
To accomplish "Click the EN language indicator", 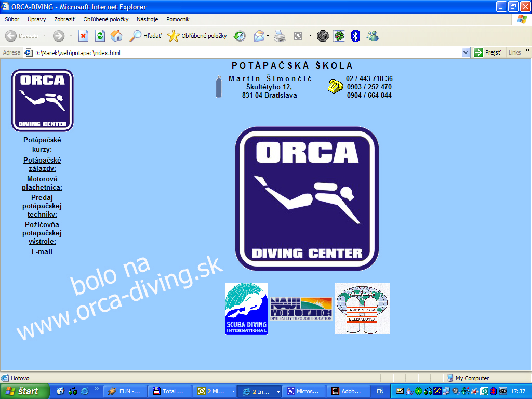I will pos(380,391).
